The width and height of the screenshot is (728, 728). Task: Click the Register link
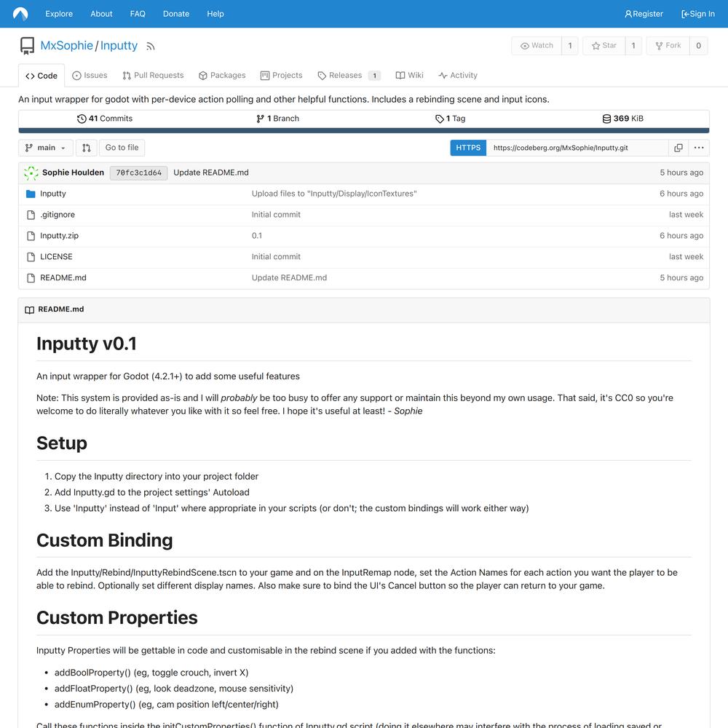tap(644, 14)
